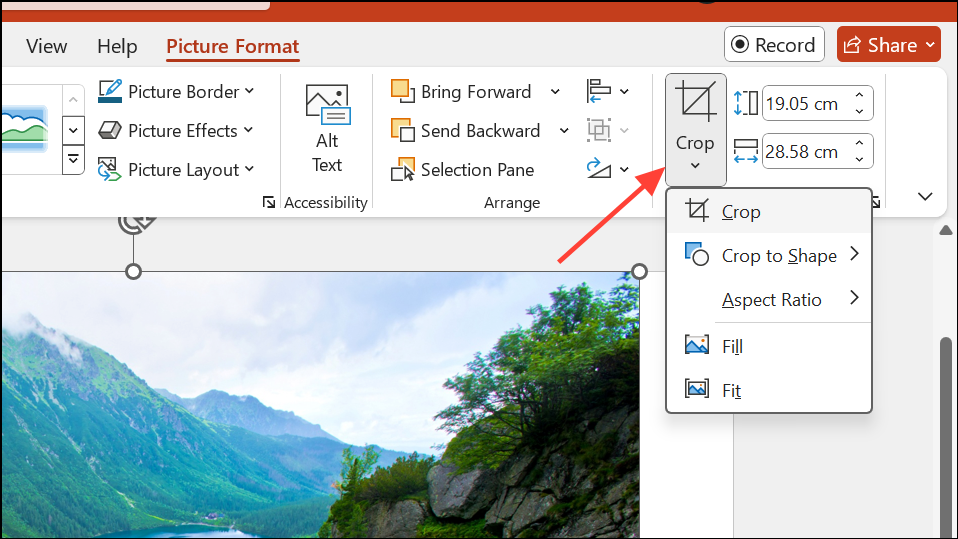Click the Record button

774,45
